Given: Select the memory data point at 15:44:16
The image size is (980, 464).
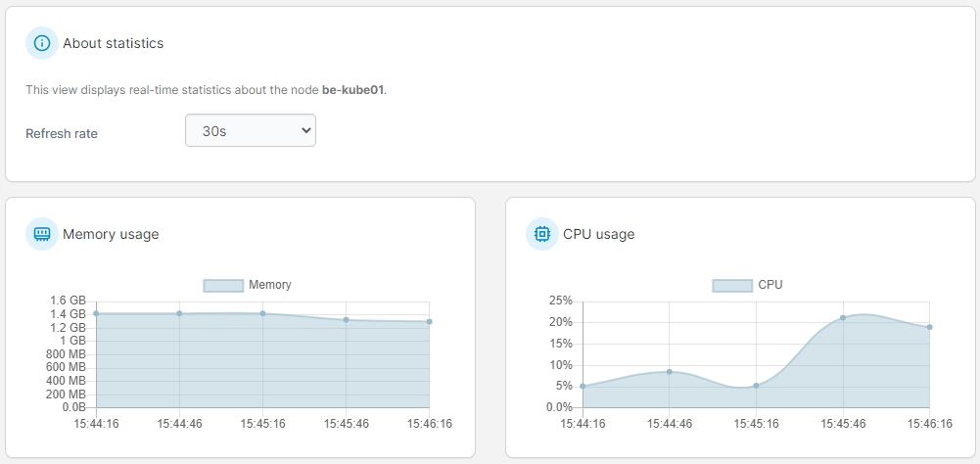Looking at the screenshot, I should point(96,313).
